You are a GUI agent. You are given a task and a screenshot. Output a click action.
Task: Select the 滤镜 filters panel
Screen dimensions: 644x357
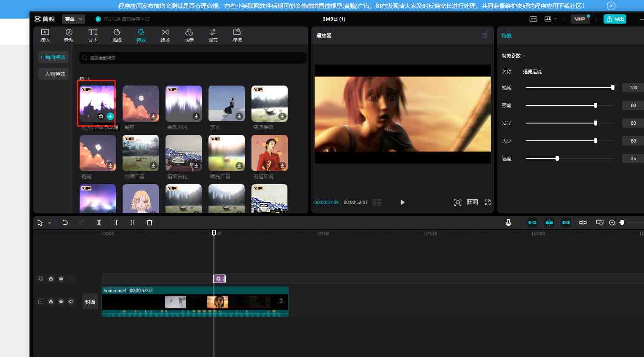(x=189, y=35)
